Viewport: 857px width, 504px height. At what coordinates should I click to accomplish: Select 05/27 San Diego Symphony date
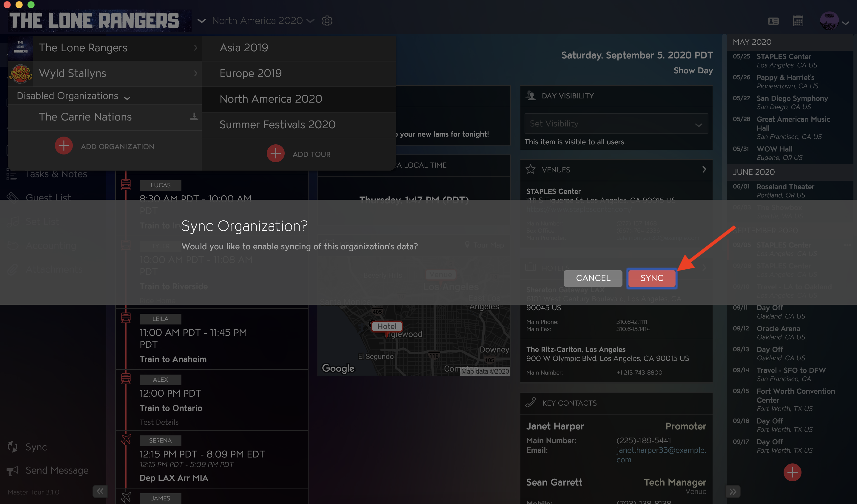tap(790, 102)
